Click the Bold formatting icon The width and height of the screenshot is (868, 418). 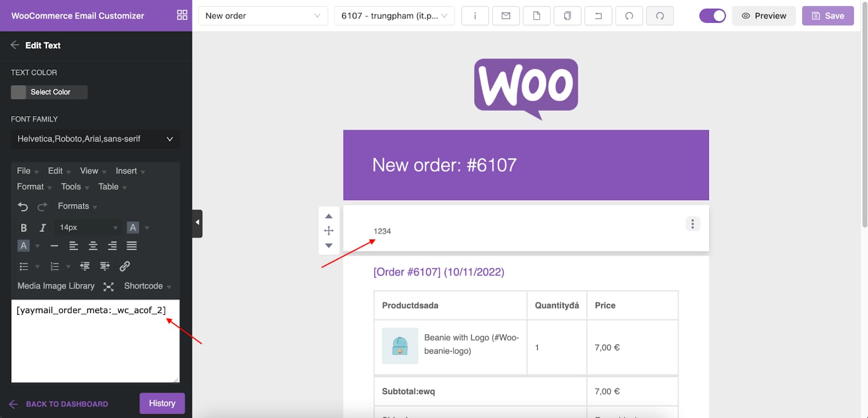[23, 227]
